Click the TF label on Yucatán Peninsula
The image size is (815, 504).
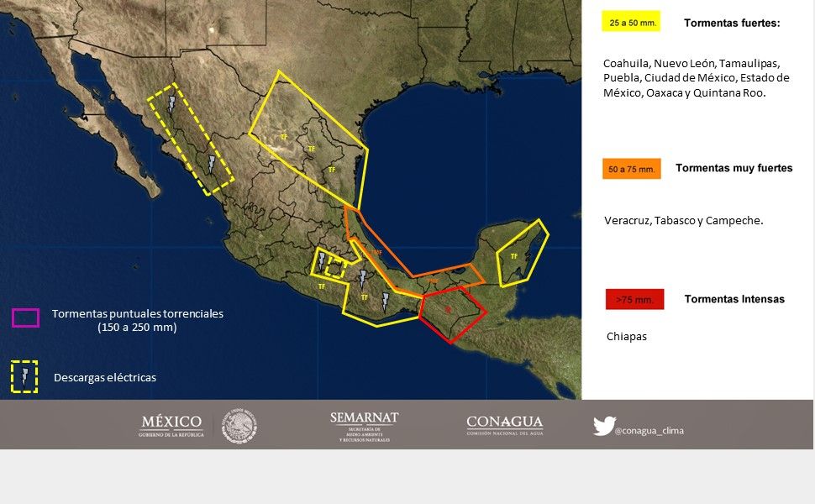(x=513, y=256)
